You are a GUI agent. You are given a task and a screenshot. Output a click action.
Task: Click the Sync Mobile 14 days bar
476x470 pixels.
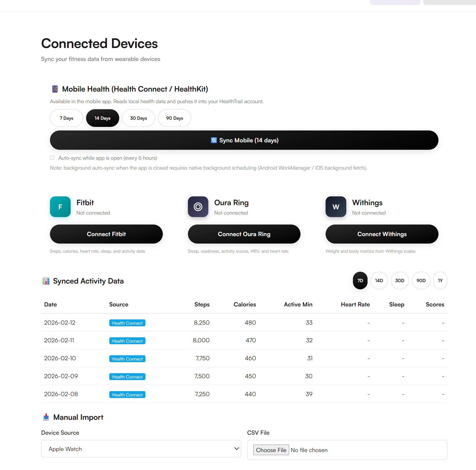[244, 140]
